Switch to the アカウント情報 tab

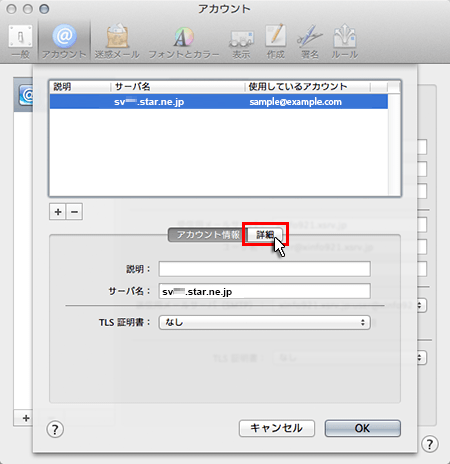pos(208,235)
